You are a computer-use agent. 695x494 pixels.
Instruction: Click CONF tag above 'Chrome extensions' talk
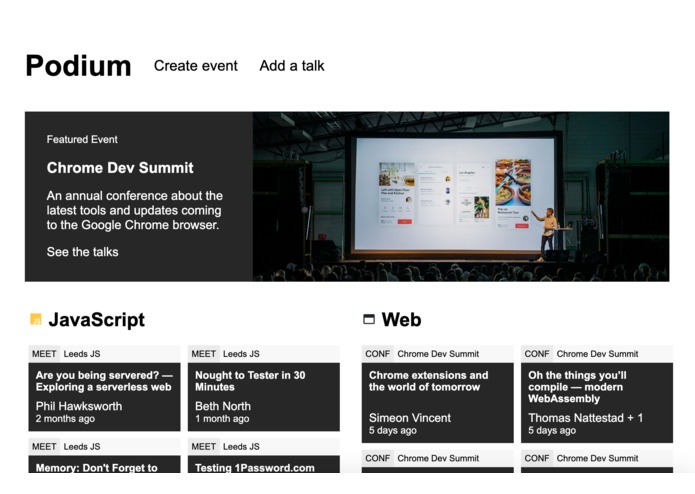pos(378,354)
